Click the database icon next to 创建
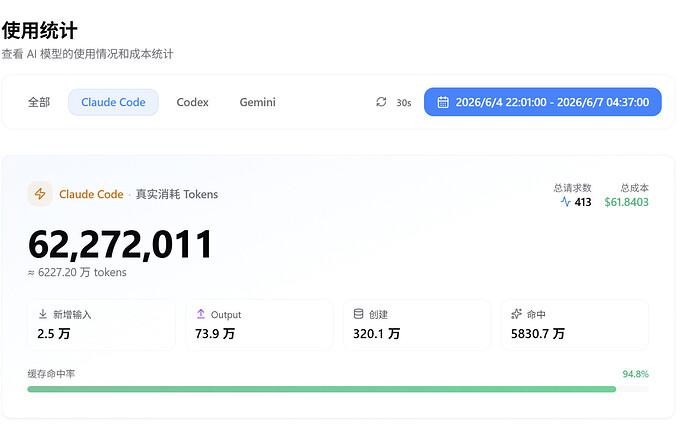 (x=358, y=314)
